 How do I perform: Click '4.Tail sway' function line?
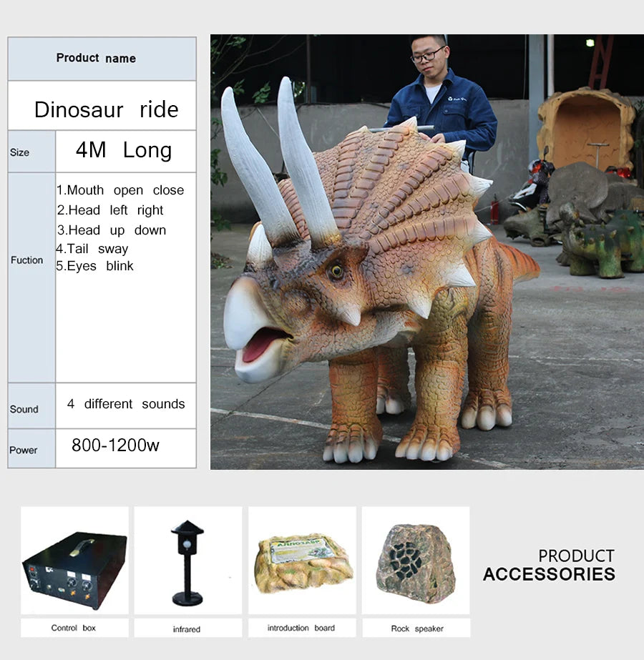coord(92,249)
